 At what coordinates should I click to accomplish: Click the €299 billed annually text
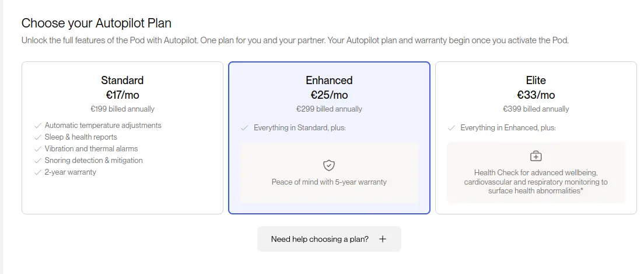(x=329, y=109)
